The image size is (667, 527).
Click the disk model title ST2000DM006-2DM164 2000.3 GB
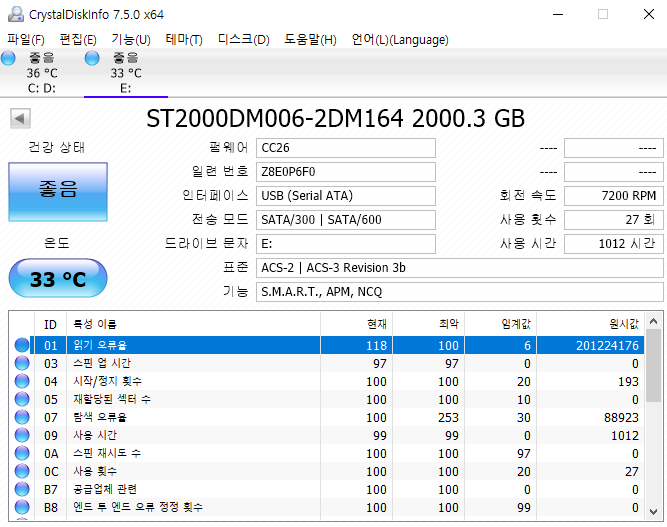[x=336, y=119]
